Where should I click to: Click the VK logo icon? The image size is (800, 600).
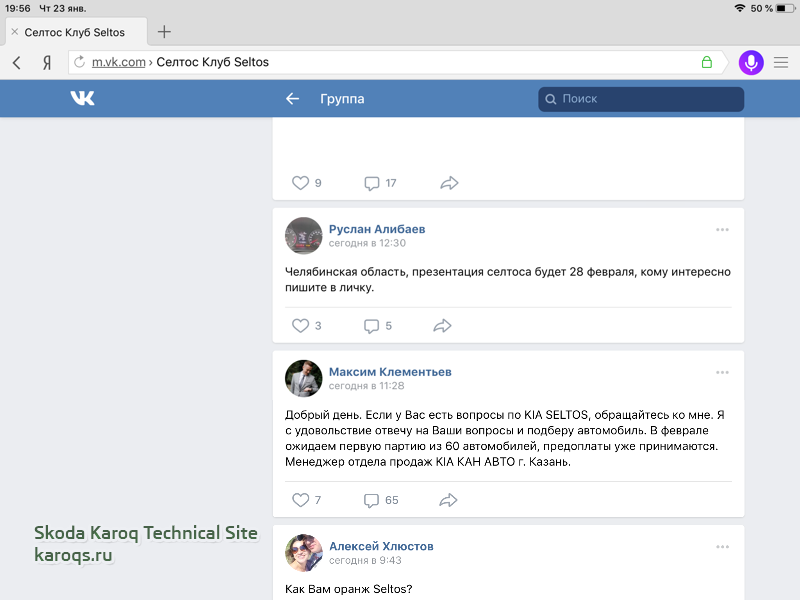pos(82,98)
